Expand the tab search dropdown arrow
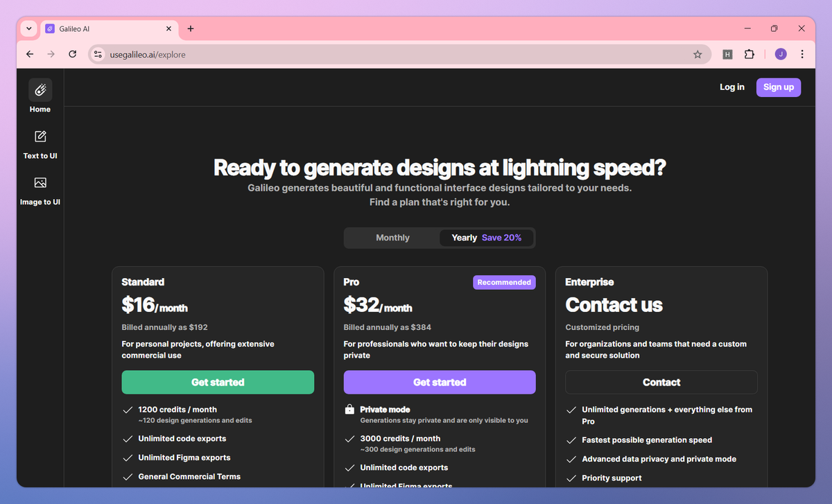This screenshot has width=832, height=504. click(28, 28)
